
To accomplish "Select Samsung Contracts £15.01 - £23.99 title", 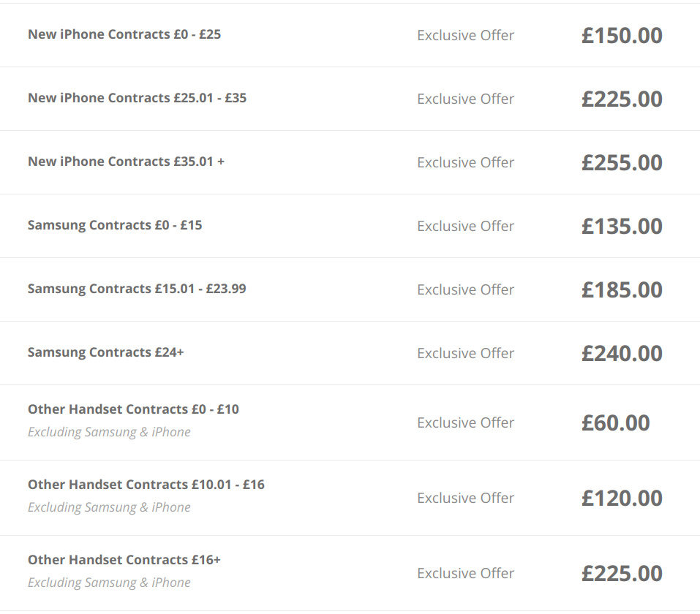I will pyautogui.click(x=137, y=289).
